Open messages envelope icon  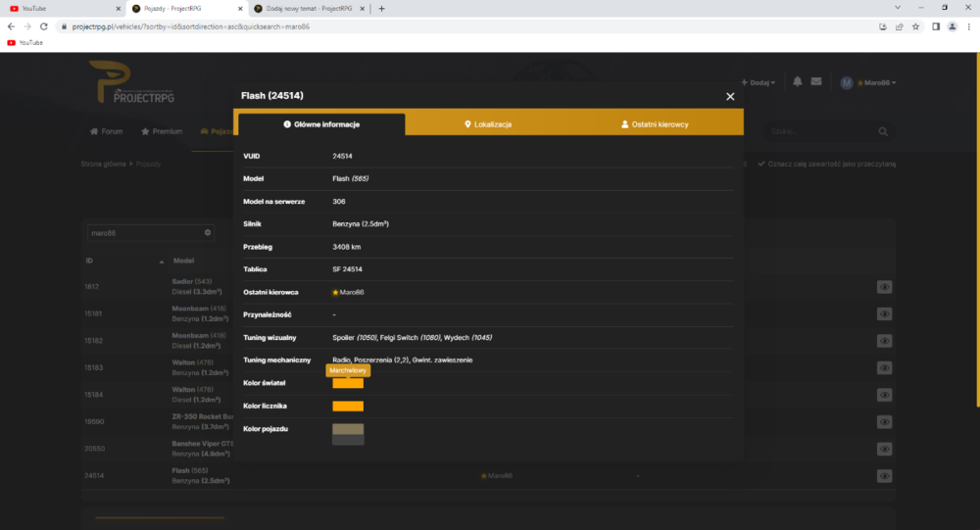pyautogui.click(x=816, y=82)
